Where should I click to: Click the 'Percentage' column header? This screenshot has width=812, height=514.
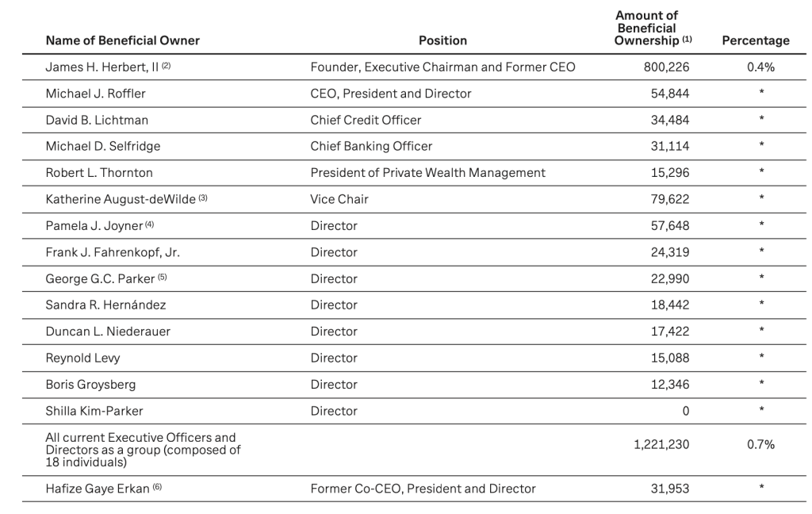(755, 40)
